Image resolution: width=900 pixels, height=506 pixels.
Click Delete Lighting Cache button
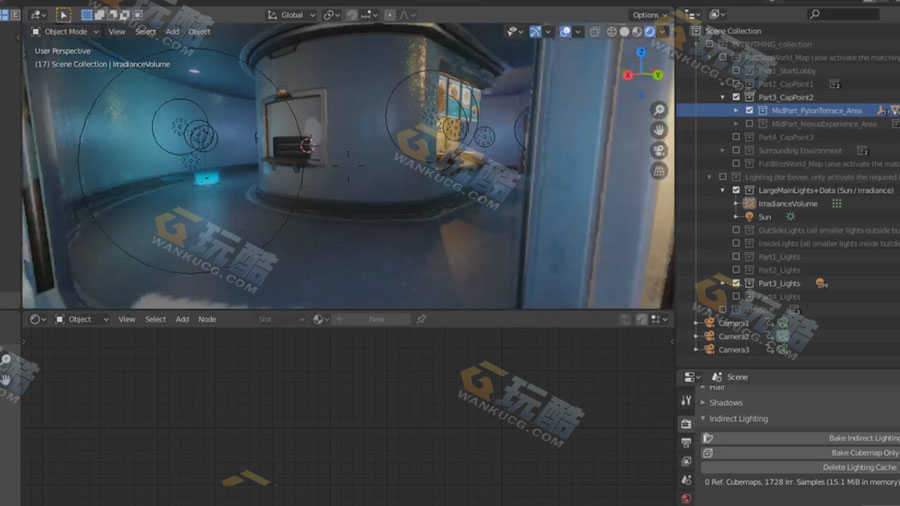tap(800, 468)
